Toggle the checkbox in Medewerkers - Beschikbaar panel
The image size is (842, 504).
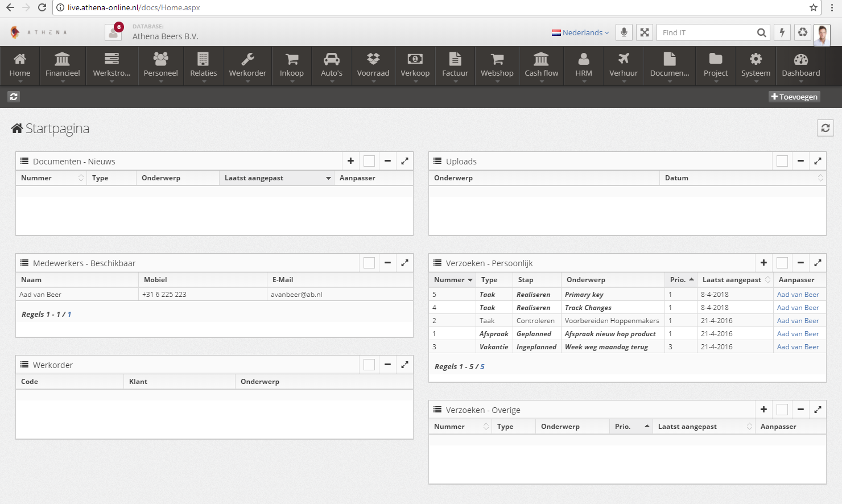[x=369, y=263]
